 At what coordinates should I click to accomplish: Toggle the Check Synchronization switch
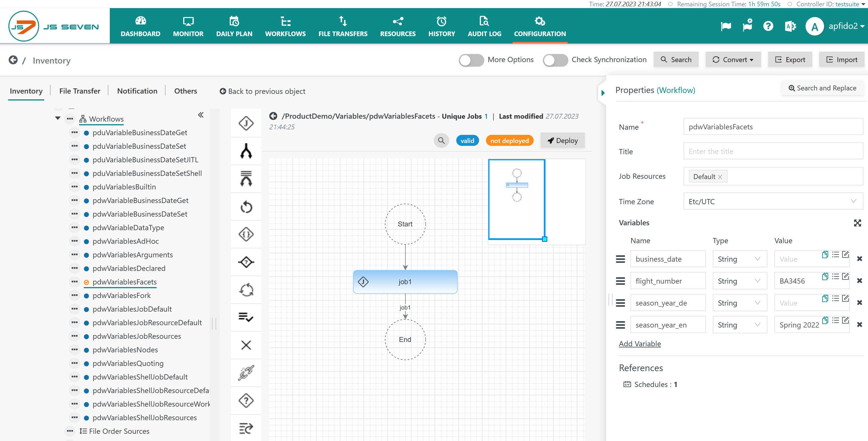[x=555, y=60]
